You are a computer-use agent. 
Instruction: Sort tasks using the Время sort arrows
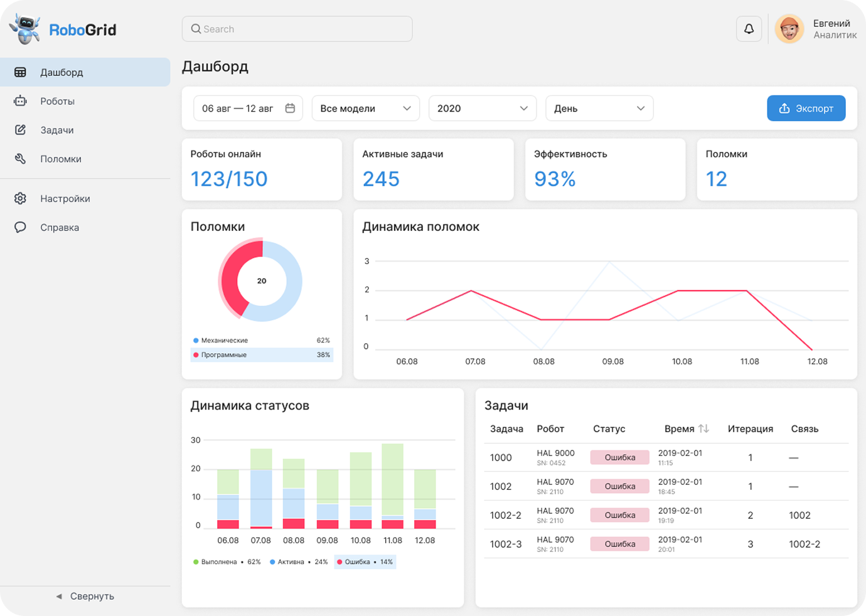(x=703, y=428)
